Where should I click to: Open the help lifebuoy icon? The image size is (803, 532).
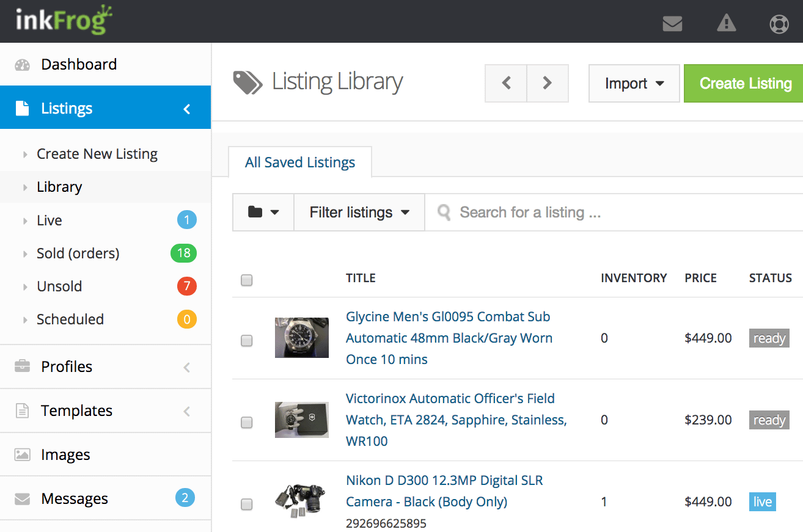point(779,24)
